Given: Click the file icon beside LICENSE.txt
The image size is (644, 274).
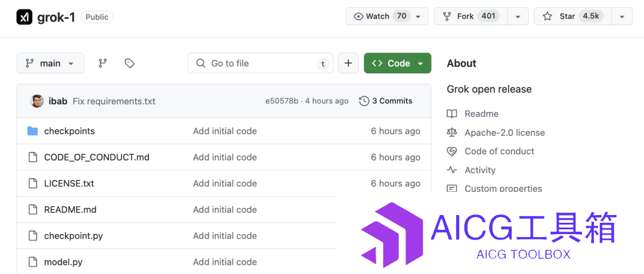Looking at the screenshot, I should pos(32,183).
